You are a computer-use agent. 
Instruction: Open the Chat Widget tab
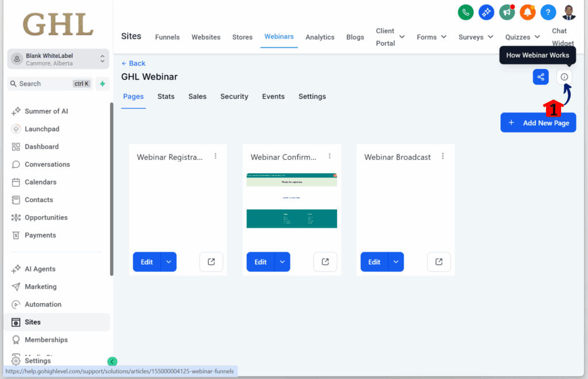pos(563,37)
